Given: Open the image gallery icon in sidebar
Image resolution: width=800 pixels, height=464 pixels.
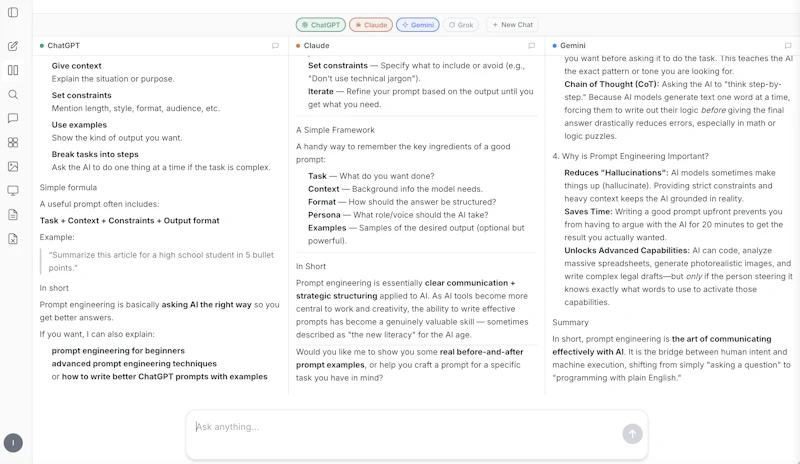Looking at the screenshot, I should coord(13,166).
